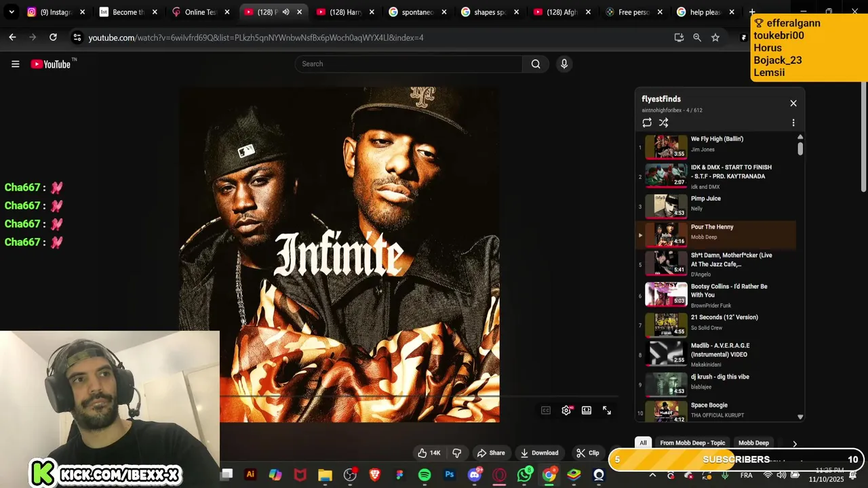The image size is (868, 488).
Task: Like the video with 14K likes
Action: tap(429, 453)
